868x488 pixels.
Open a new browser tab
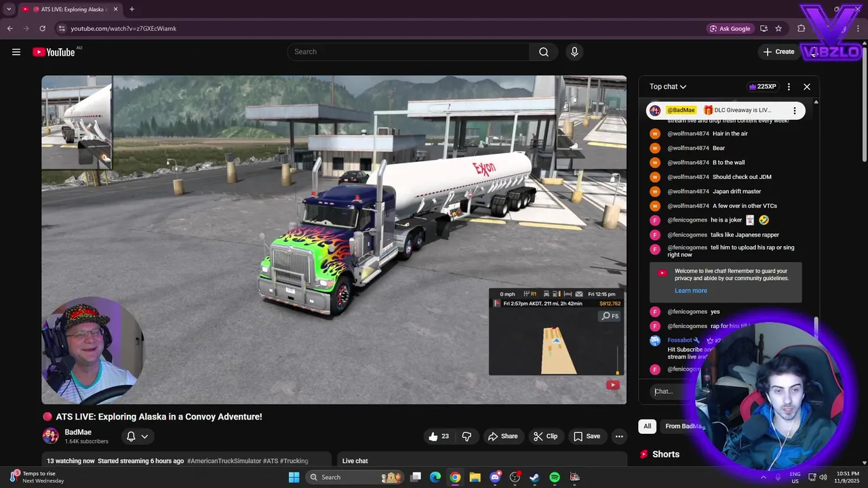point(132,9)
